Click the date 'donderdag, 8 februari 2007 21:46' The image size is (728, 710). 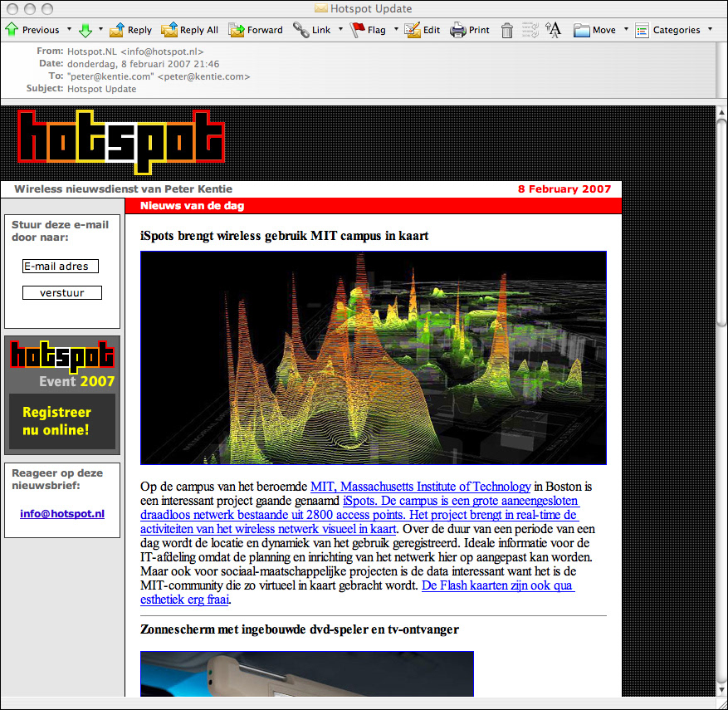coord(144,64)
